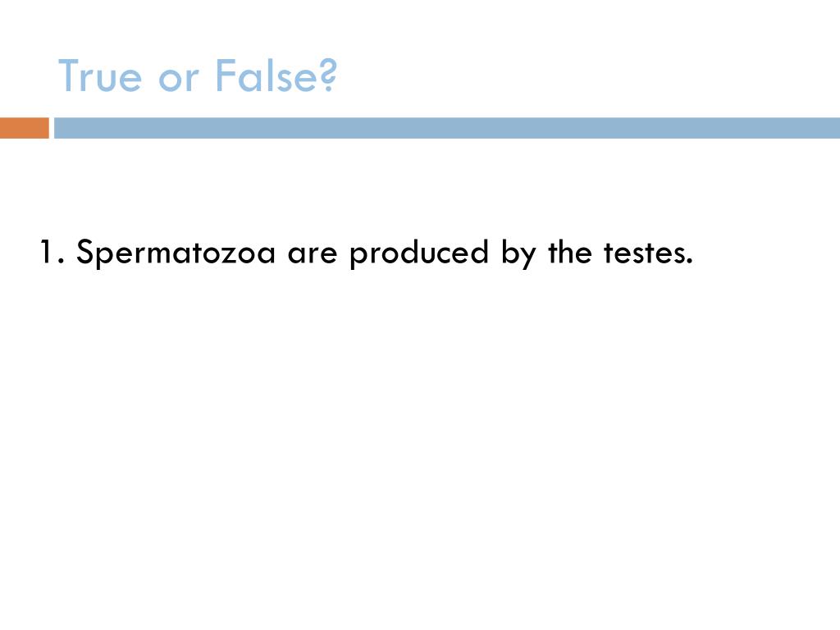Click the word 'True' in the title
This screenshot has width=840, height=630.
coord(100,75)
